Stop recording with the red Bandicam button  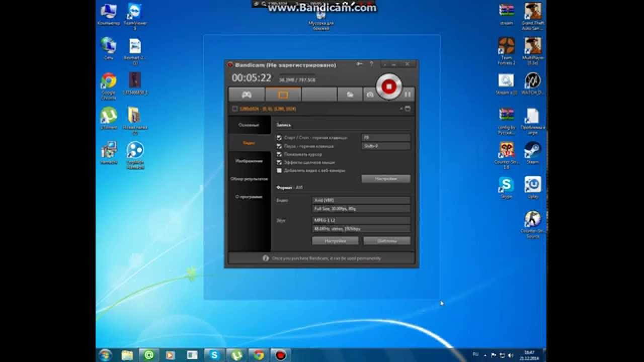point(389,86)
